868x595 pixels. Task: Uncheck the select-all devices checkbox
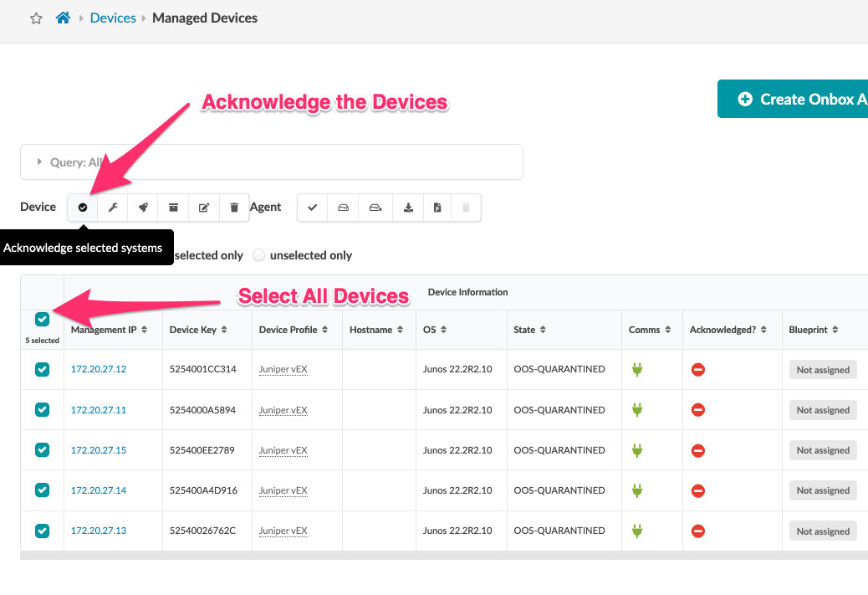42,319
